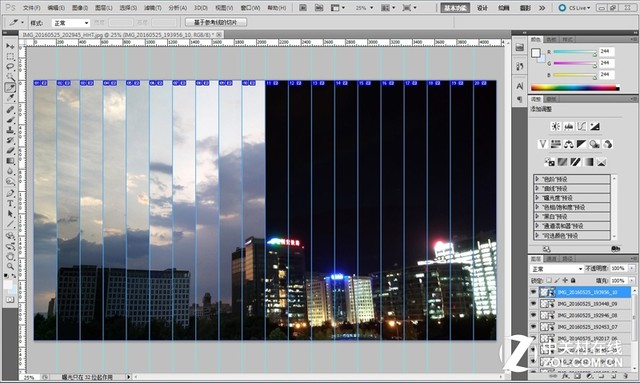Screen dimensions: 640x383
Task: Open the layer blend mode dropdown 正常
Action: (x=557, y=269)
